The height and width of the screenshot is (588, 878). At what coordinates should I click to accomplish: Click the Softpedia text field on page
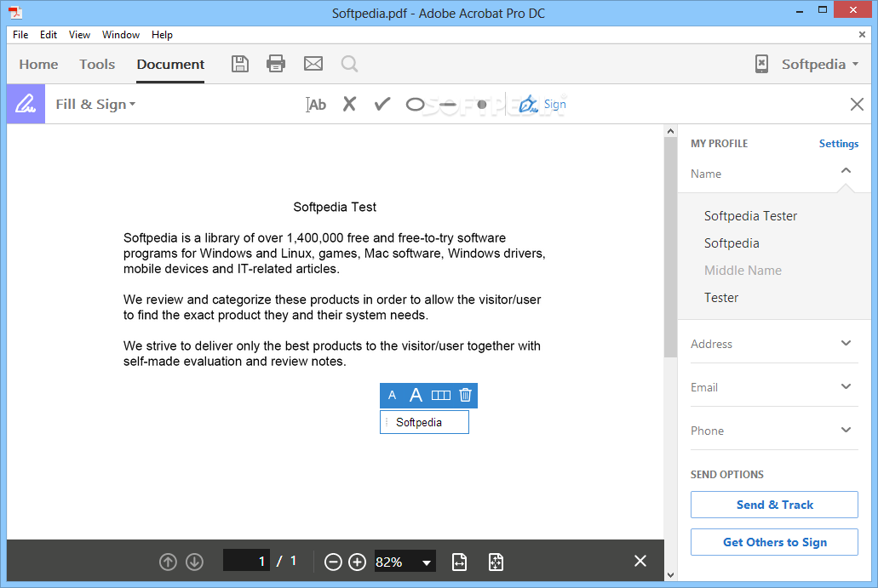coord(424,422)
